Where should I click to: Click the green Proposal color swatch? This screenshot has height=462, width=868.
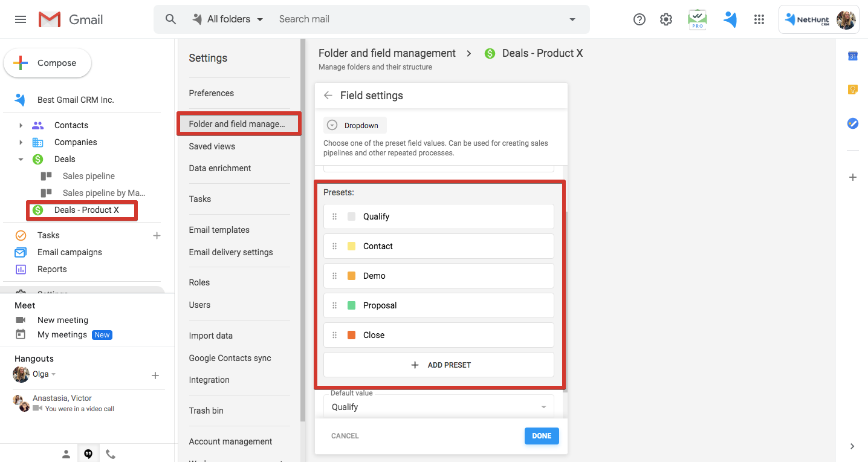[x=351, y=305]
